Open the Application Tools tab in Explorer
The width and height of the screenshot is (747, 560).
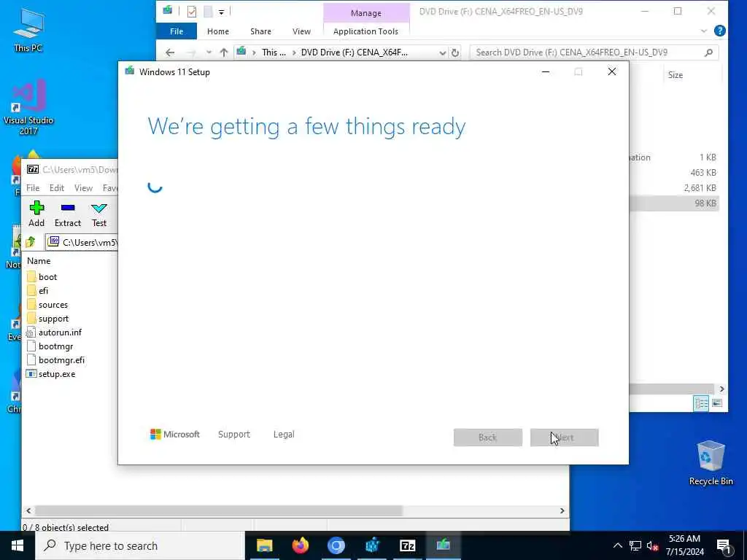(x=366, y=31)
